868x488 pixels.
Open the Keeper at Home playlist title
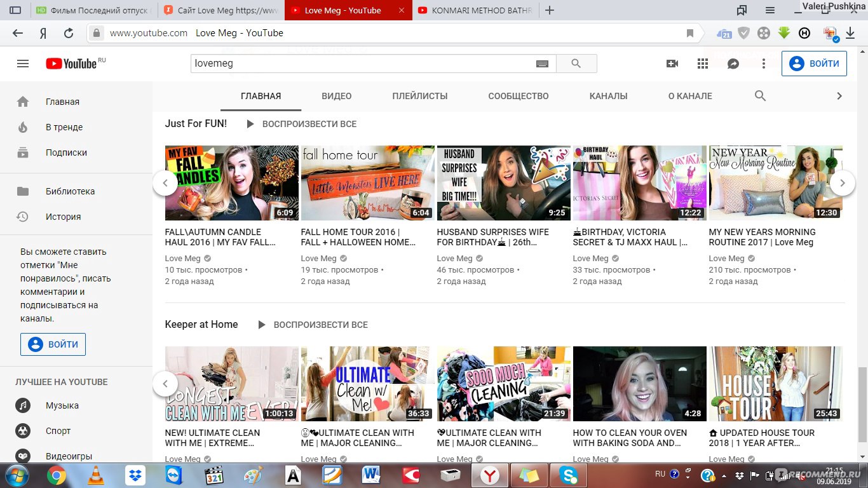[x=201, y=325]
